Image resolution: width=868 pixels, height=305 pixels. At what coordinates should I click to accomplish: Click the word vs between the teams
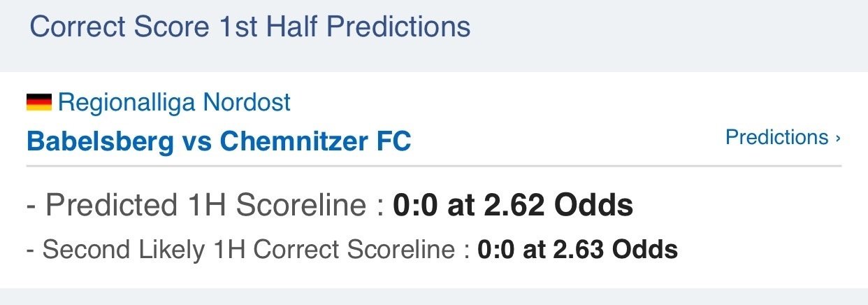coord(196,142)
